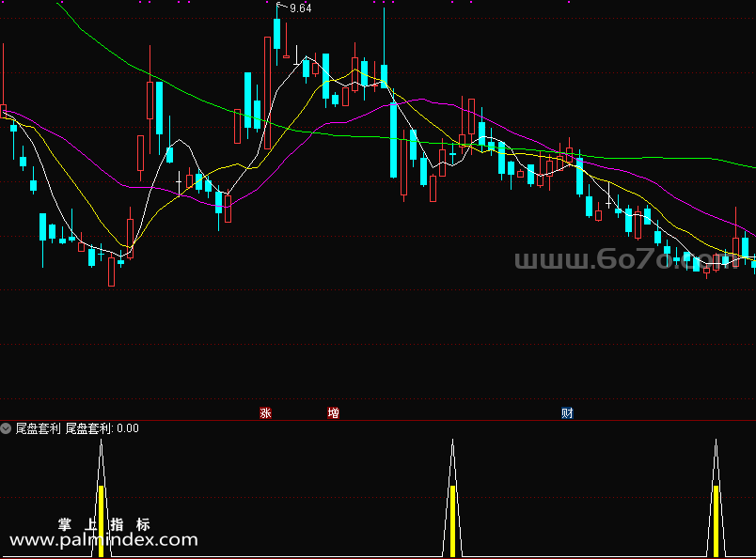756x559 pixels.
Task: Open the blue 财 event marker
Action: click(x=567, y=413)
